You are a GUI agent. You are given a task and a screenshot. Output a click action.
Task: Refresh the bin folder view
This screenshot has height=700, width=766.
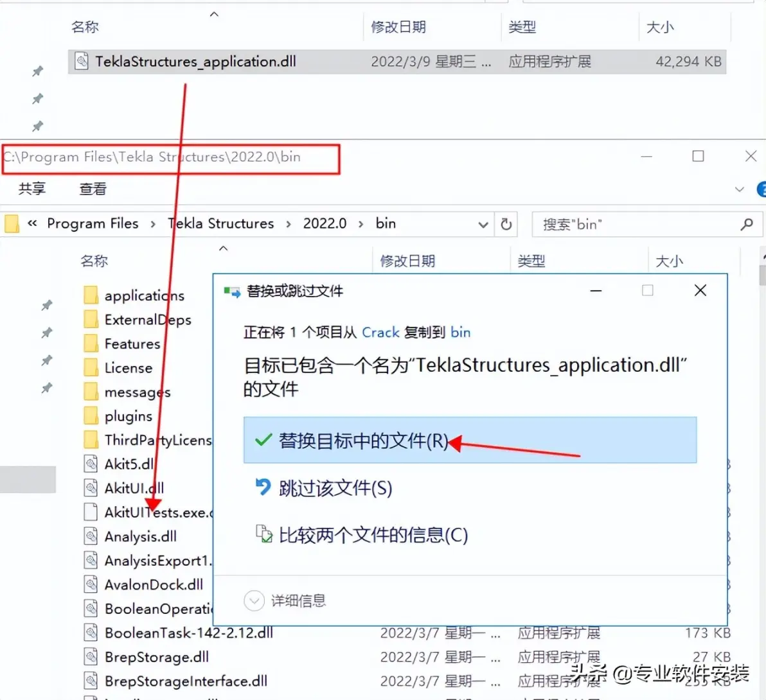click(506, 224)
